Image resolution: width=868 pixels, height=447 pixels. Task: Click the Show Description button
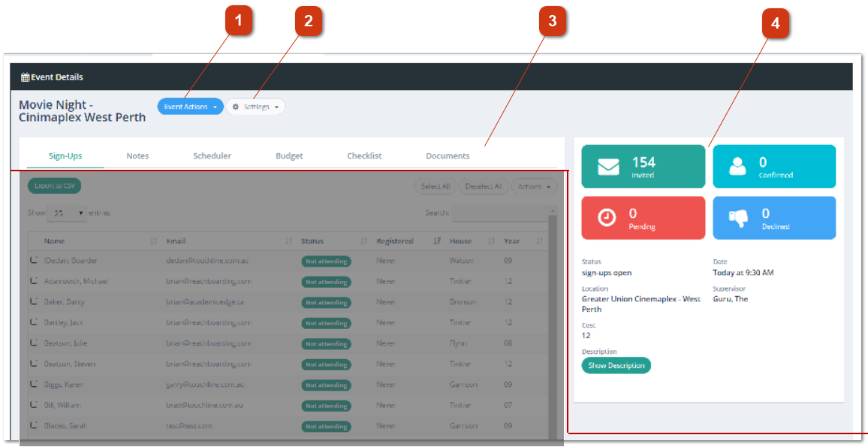coord(616,366)
